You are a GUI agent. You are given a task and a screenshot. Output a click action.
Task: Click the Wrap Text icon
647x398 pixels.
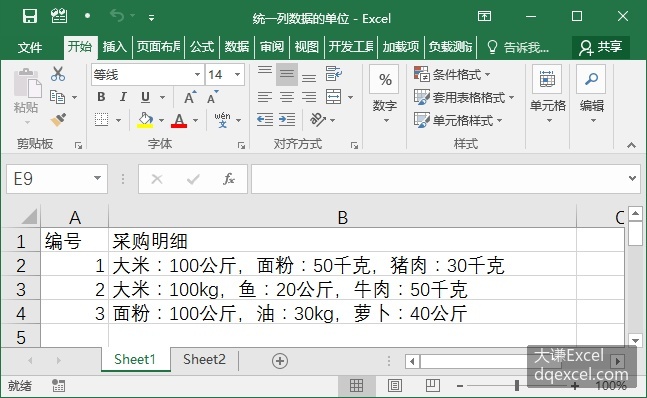[333, 74]
